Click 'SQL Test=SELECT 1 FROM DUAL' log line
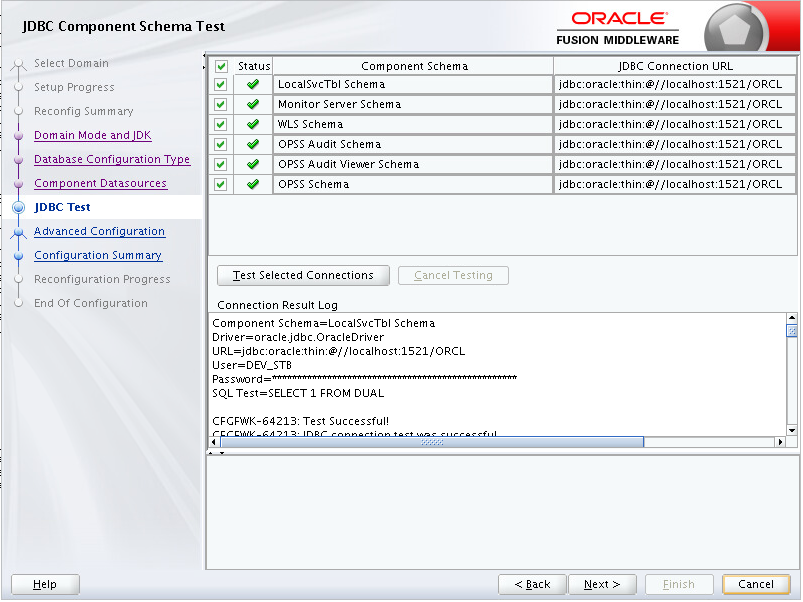This screenshot has height=602, width=803. 298,394
